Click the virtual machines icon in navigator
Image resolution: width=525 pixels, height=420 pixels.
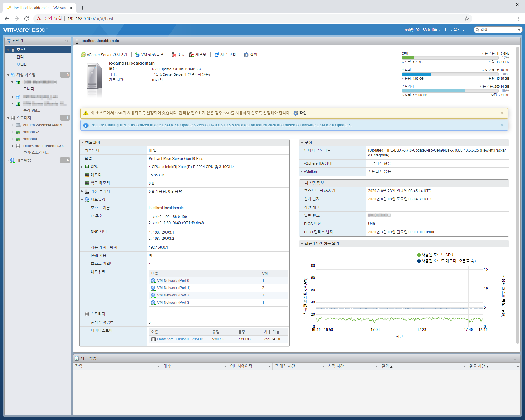pyautogui.click(x=13, y=75)
